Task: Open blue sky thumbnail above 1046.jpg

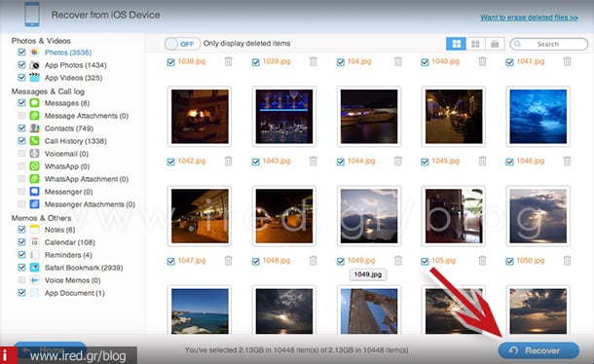Action: pyautogui.click(x=538, y=116)
